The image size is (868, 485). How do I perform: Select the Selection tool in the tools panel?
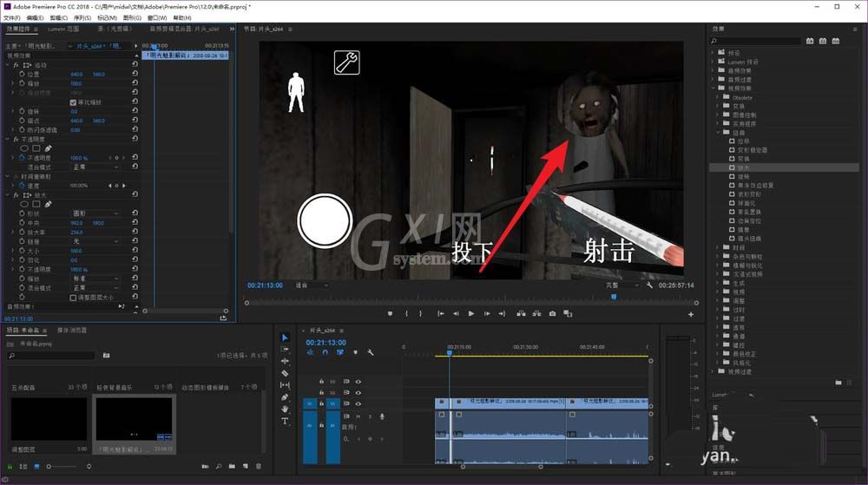click(285, 338)
